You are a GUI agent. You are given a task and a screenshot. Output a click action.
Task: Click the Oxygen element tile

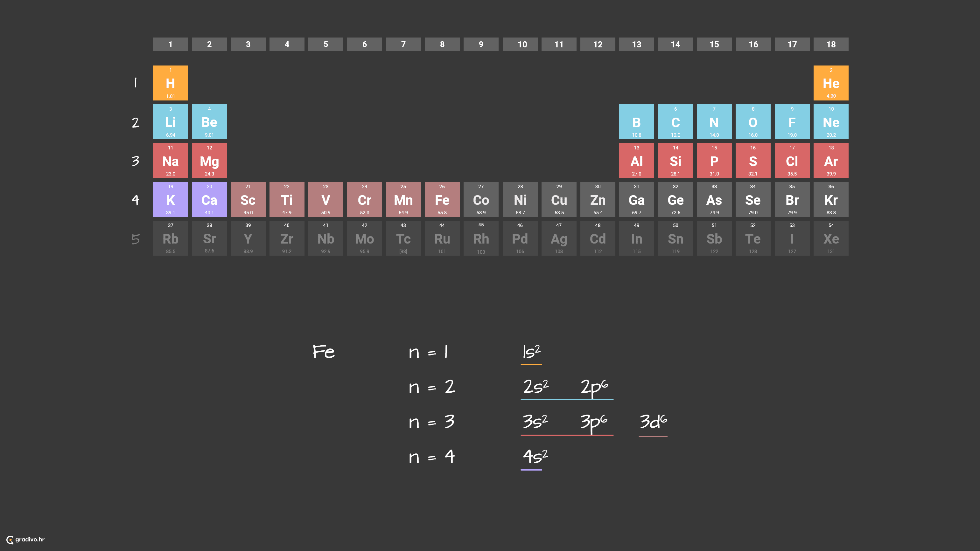pyautogui.click(x=752, y=122)
